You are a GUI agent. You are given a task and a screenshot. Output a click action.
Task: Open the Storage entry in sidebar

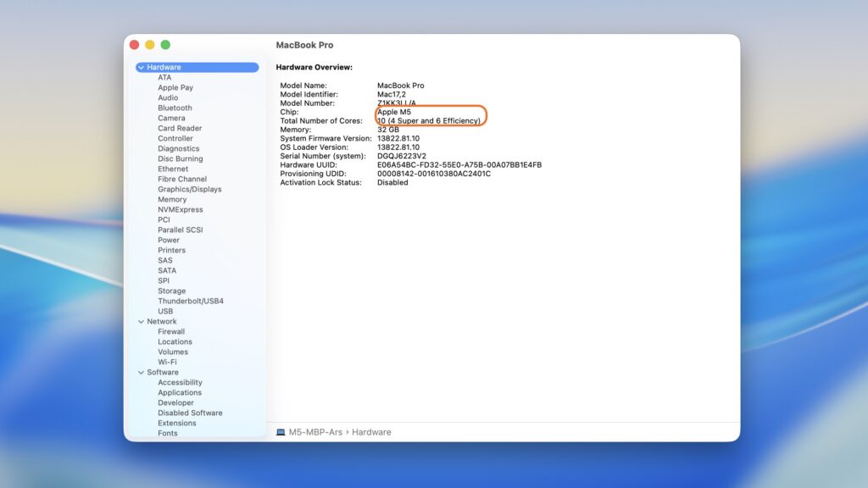[171, 291]
